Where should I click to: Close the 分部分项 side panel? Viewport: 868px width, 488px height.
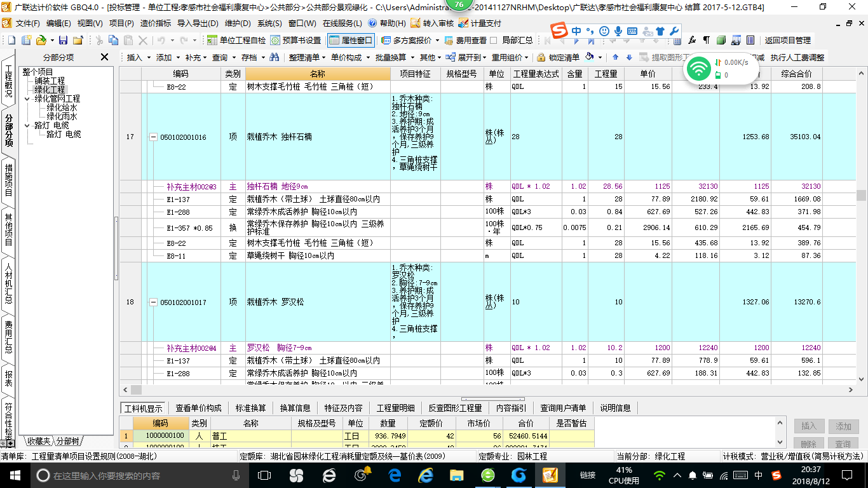[x=105, y=57]
